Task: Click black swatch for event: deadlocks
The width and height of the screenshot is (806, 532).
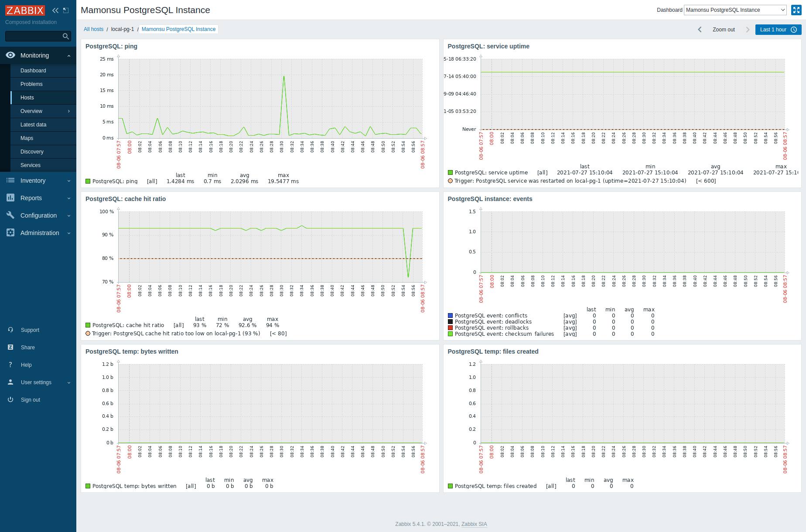Action: pos(451,321)
